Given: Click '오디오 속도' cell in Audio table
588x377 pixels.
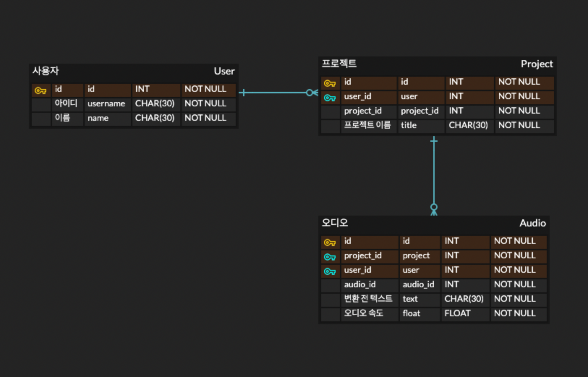Looking at the screenshot, I should tap(370, 314).
